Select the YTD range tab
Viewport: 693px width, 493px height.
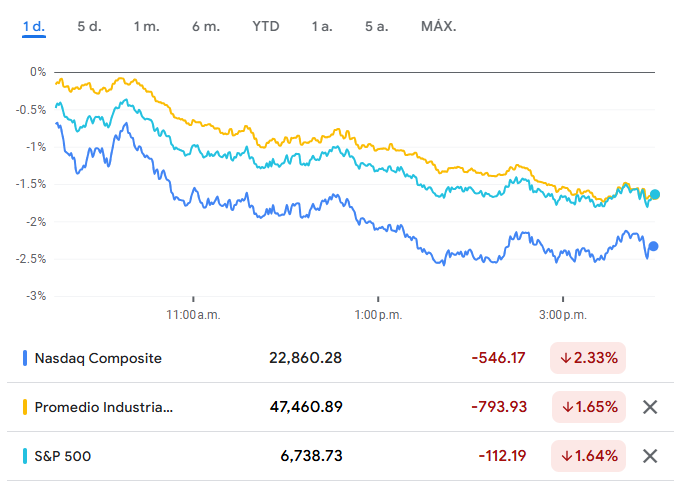pyautogui.click(x=266, y=26)
